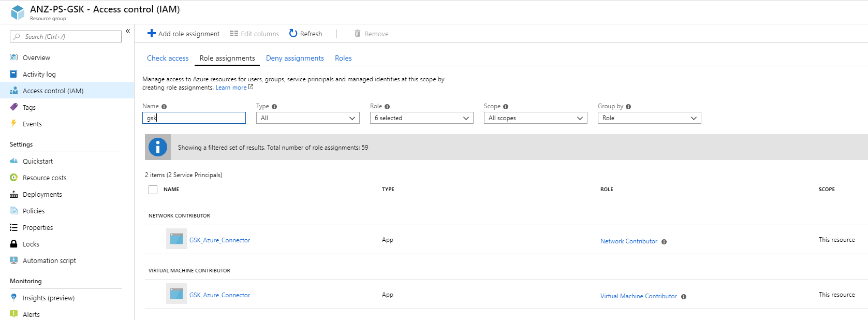Image resolution: width=868 pixels, height=320 pixels.
Task: Select the Role assignments tab
Action: point(227,58)
